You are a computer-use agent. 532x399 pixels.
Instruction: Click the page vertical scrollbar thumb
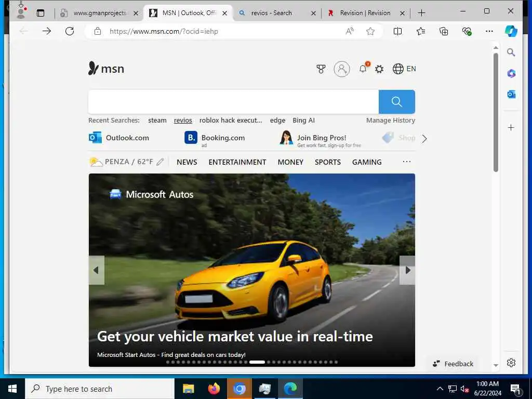pos(496,112)
